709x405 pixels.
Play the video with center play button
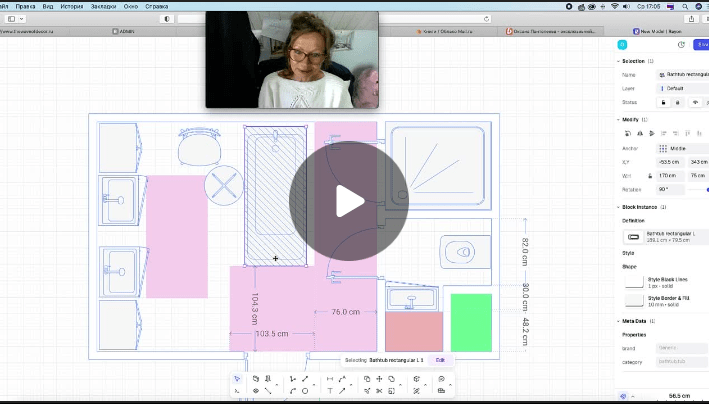pyautogui.click(x=349, y=201)
